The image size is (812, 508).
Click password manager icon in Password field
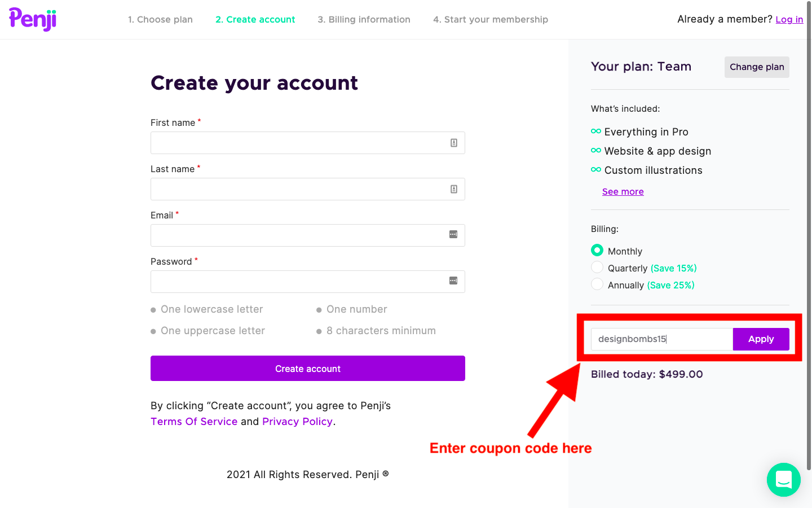coord(453,281)
